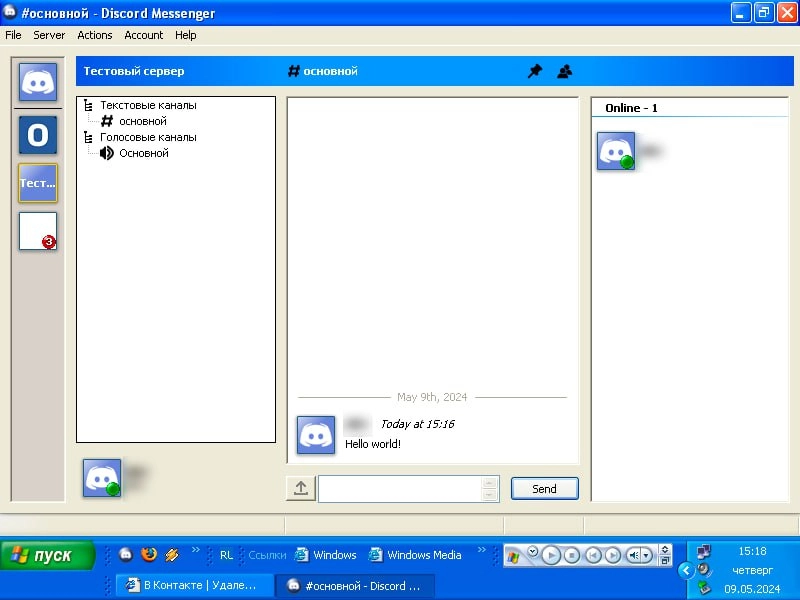The height and width of the screenshot is (600, 800).
Task: Open the Account menu
Action: [143, 35]
